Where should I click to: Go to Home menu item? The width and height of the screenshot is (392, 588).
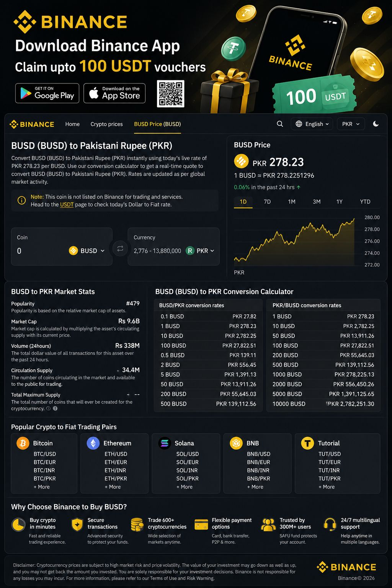(72, 124)
